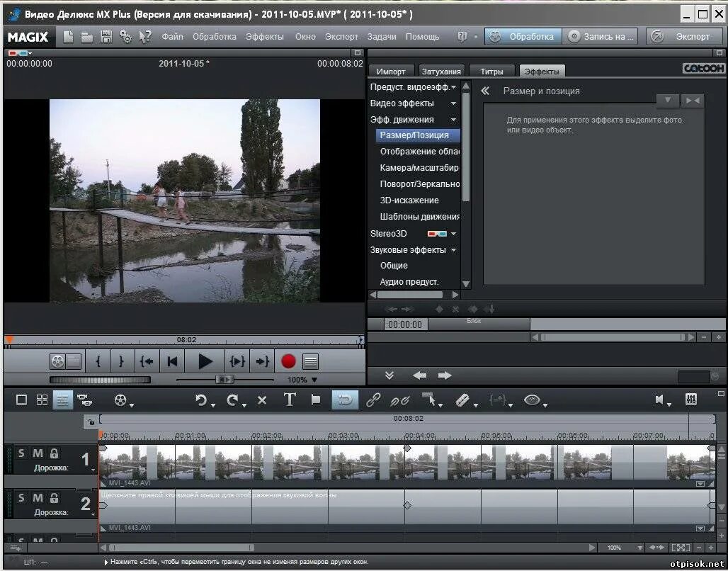Set the range start bracket marker
Screen dimensions: 728x571
(x=98, y=361)
